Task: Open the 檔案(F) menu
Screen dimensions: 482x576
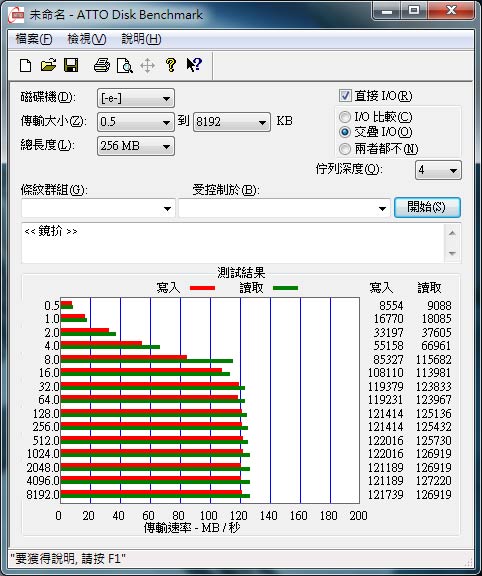Action: point(34,39)
